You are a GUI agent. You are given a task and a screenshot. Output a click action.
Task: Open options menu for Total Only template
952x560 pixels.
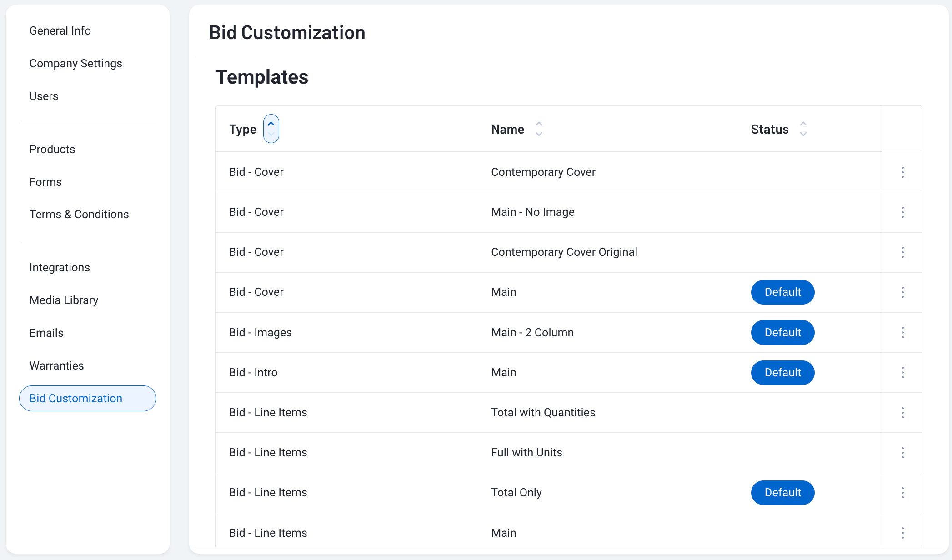click(902, 492)
